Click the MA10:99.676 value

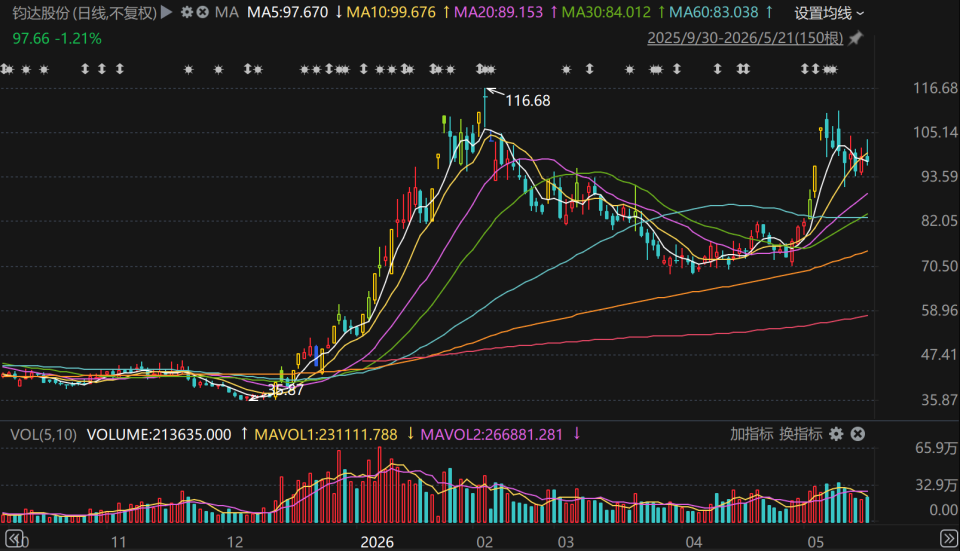point(391,12)
